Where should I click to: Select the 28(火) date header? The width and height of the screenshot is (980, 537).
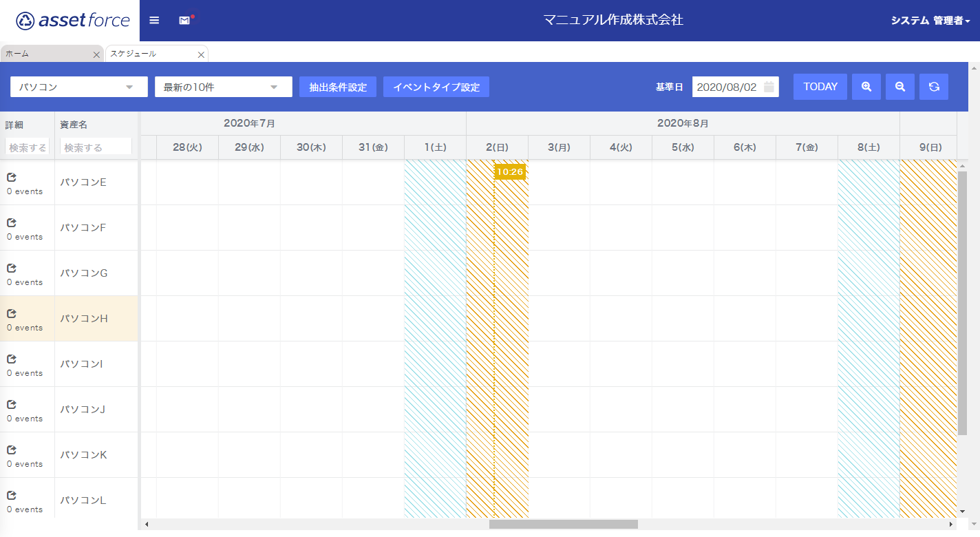pyautogui.click(x=187, y=147)
